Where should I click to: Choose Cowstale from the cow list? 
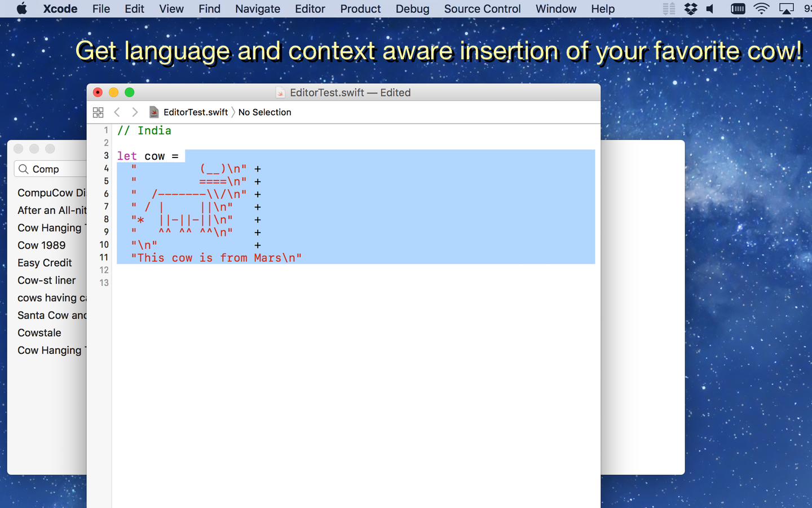click(x=39, y=333)
